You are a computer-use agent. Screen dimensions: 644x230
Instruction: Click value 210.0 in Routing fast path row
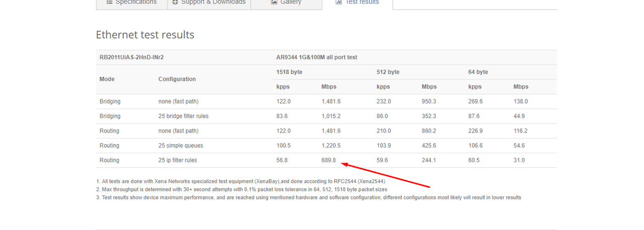point(384,131)
